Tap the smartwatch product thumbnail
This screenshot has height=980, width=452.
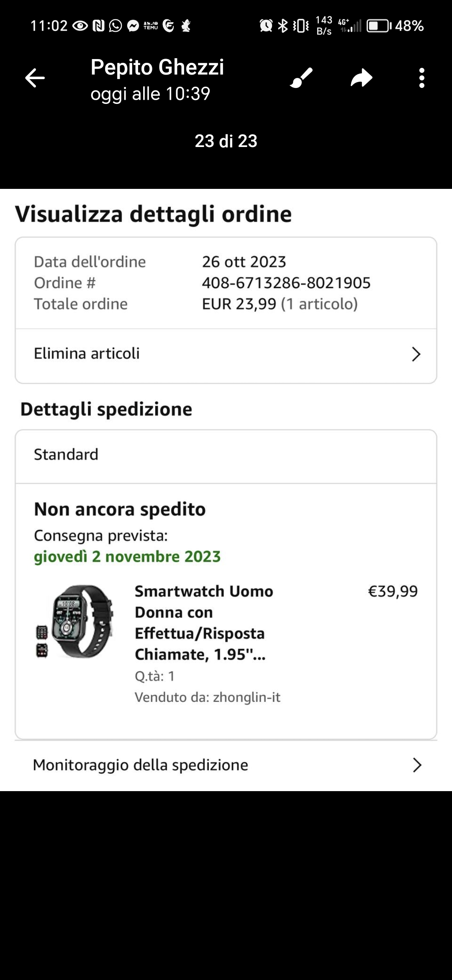[x=75, y=622]
